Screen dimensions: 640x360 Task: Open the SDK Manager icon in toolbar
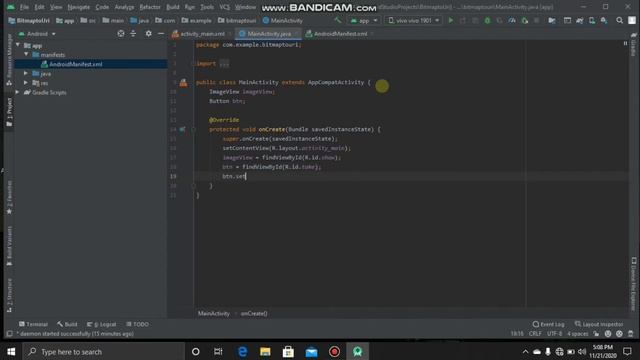[604, 20]
